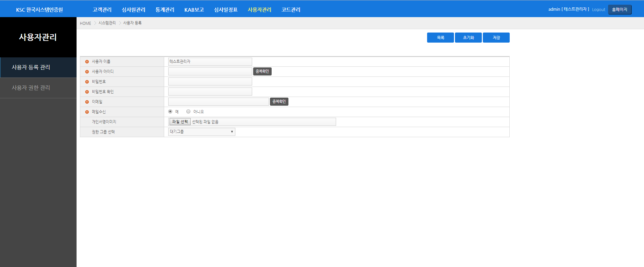
Task: Click the 홈페이지 button in header
Action: click(619, 10)
